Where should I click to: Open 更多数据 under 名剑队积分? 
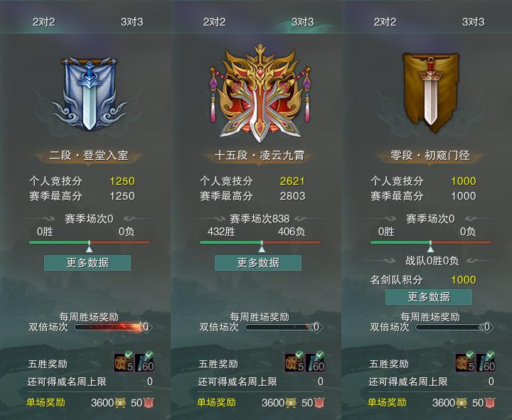point(429,297)
